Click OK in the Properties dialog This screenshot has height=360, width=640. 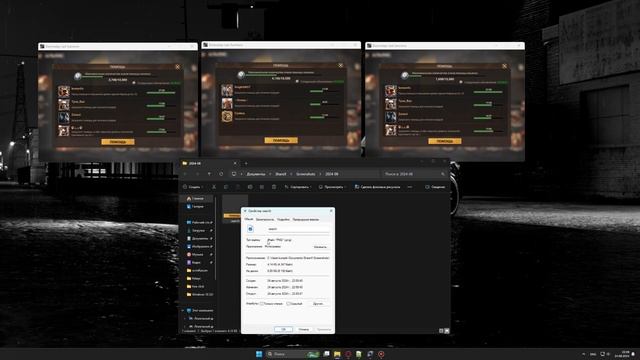[x=283, y=329]
